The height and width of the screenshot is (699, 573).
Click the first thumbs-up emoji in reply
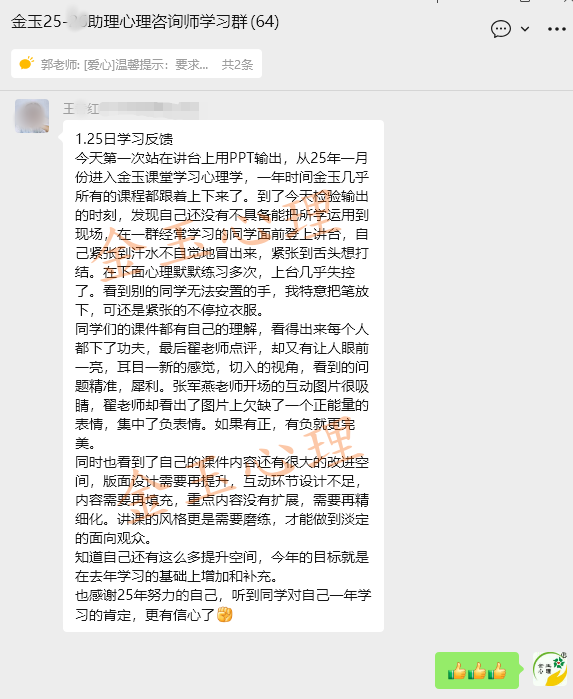457,671
